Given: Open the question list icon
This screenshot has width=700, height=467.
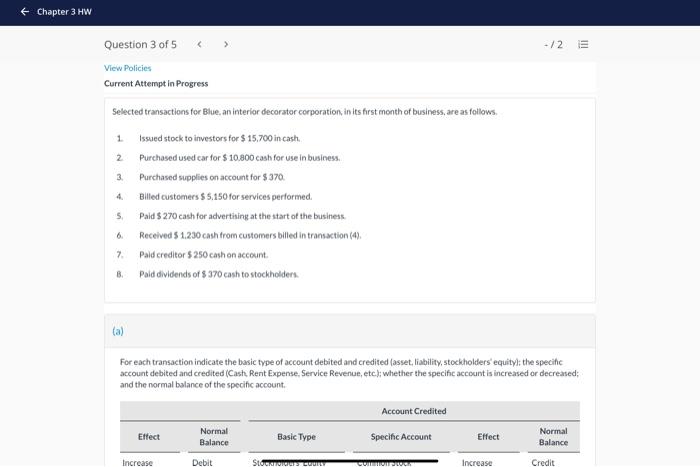Looking at the screenshot, I should coord(583,44).
